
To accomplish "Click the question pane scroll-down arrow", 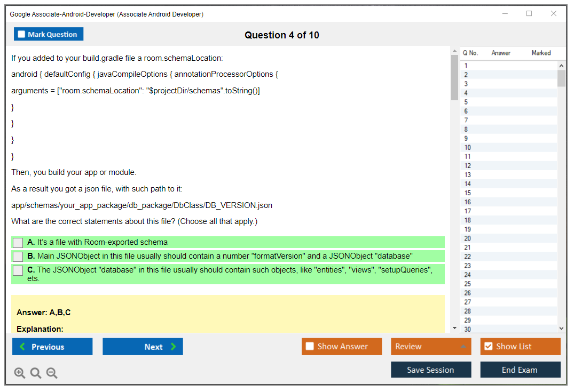I will pyautogui.click(x=454, y=328).
